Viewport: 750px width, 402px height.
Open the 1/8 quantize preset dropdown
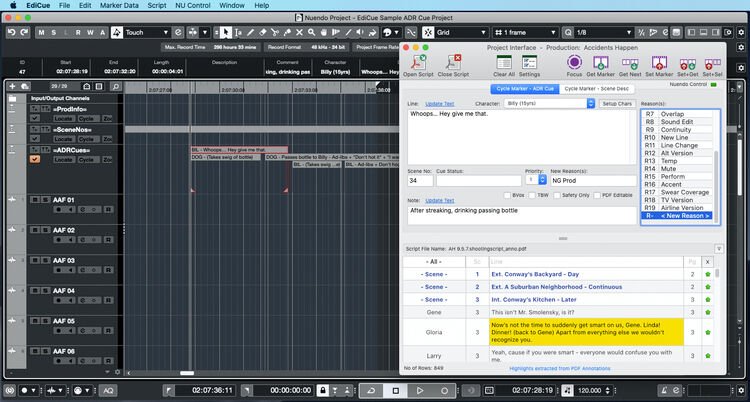(x=629, y=33)
